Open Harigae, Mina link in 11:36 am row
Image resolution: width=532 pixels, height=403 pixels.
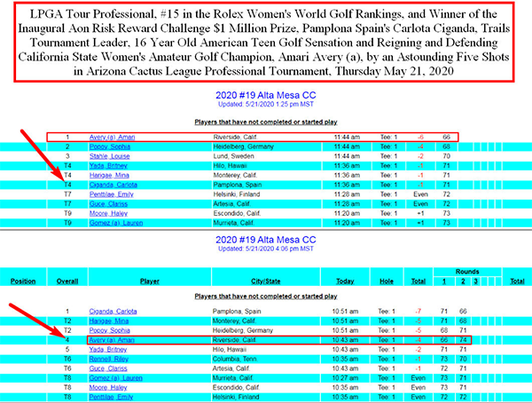(109, 175)
